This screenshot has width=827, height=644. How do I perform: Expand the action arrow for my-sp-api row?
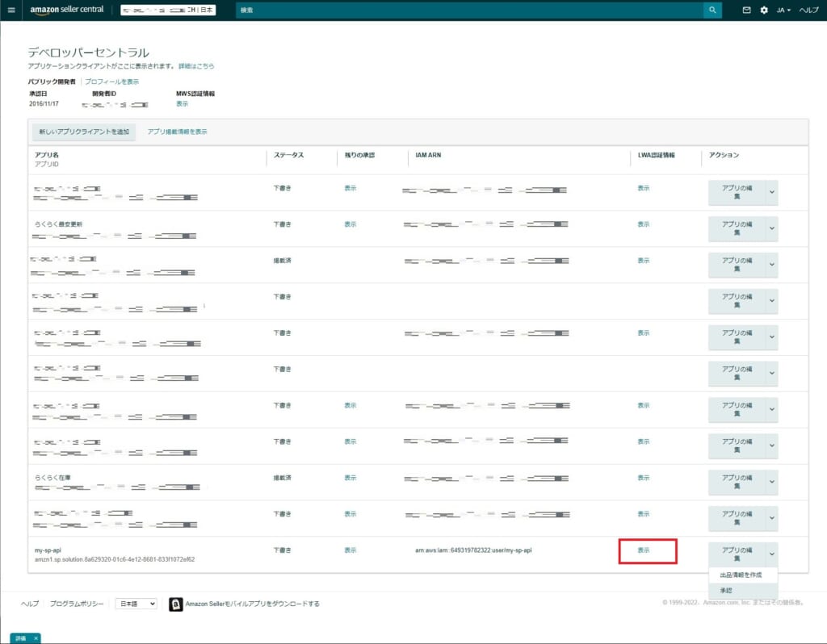point(771,554)
